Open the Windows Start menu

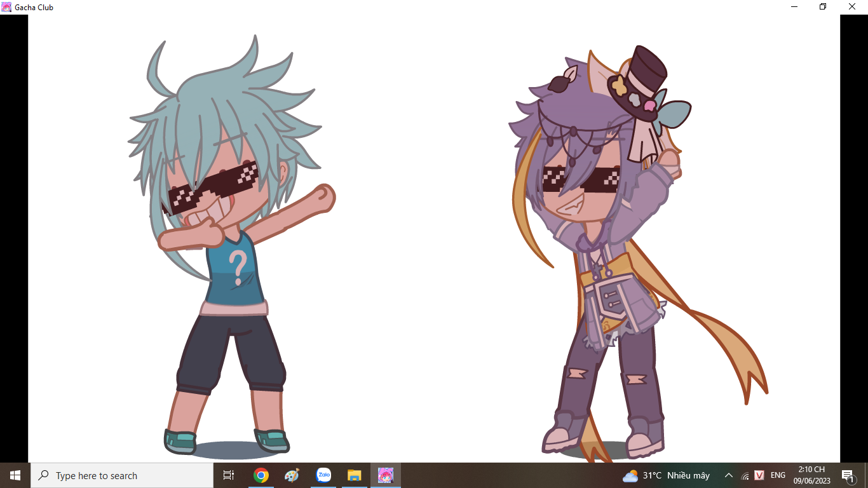15,475
